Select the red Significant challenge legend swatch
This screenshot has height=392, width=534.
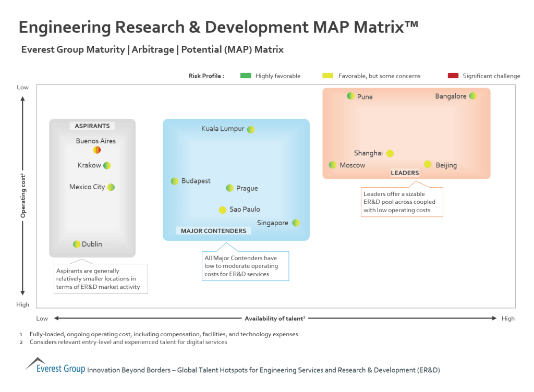click(453, 76)
